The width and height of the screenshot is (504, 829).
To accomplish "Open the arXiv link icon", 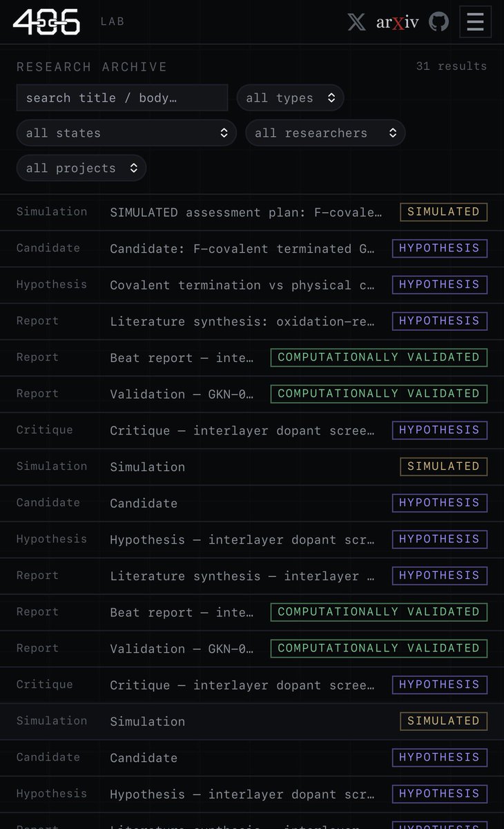I will click(398, 21).
